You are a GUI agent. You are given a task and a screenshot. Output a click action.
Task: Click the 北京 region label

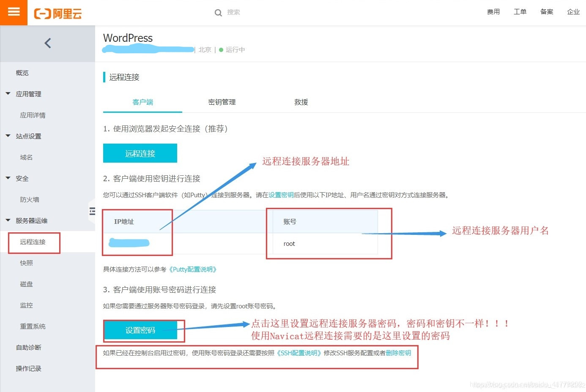pos(205,50)
